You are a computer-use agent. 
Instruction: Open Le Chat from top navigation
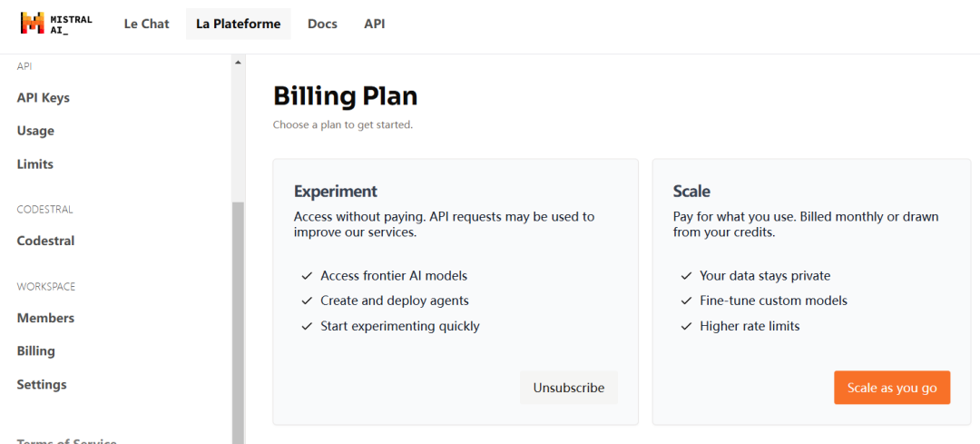click(146, 24)
